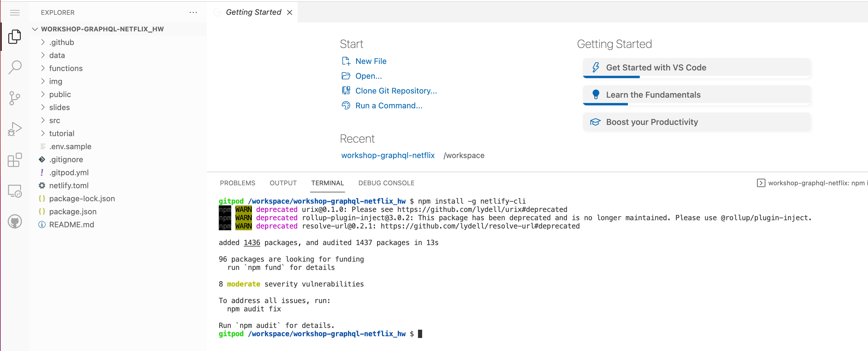Open the Explorer view icon

pos(15,36)
